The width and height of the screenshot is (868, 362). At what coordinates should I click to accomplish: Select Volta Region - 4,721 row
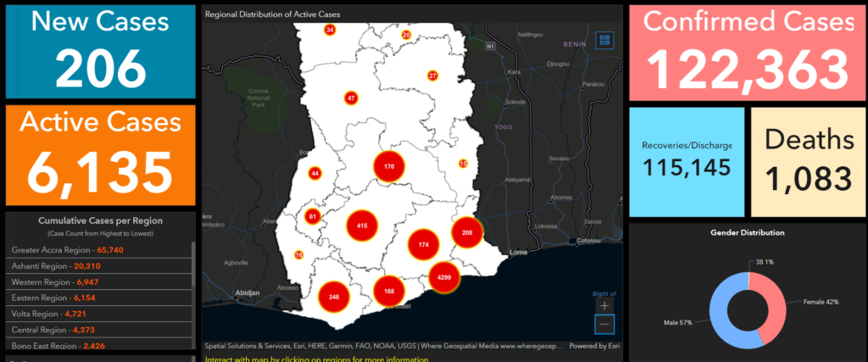(x=98, y=314)
